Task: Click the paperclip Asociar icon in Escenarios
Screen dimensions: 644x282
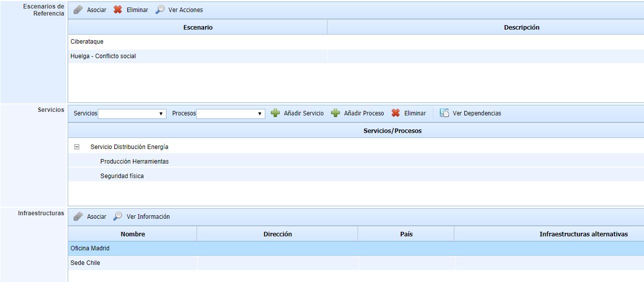Action: coord(78,10)
